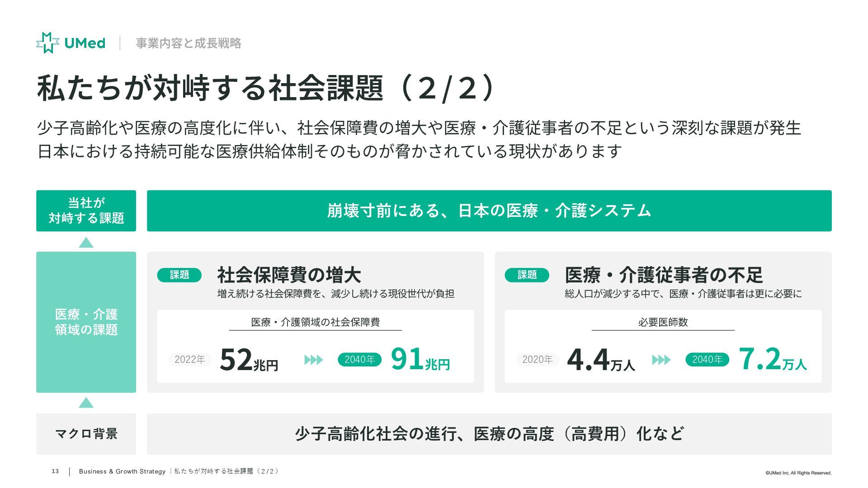
Task: Click the triple arrow between 52兆円 and 2040年
Action: click(x=313, y=360)
